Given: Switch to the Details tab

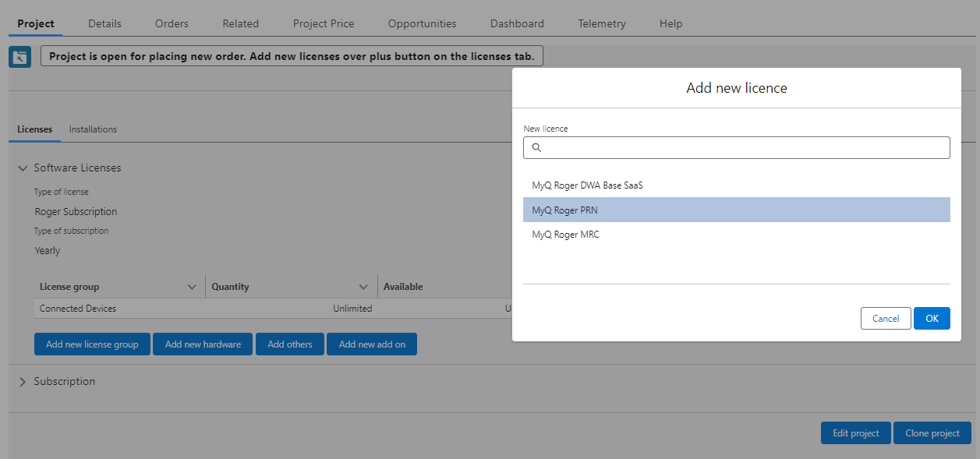Looking at the screenshot, I should point(104,23).
